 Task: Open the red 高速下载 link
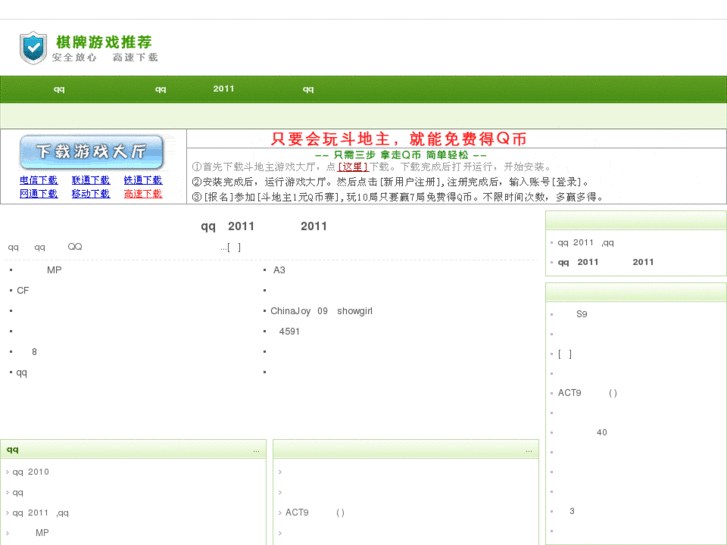click(143, 193)
